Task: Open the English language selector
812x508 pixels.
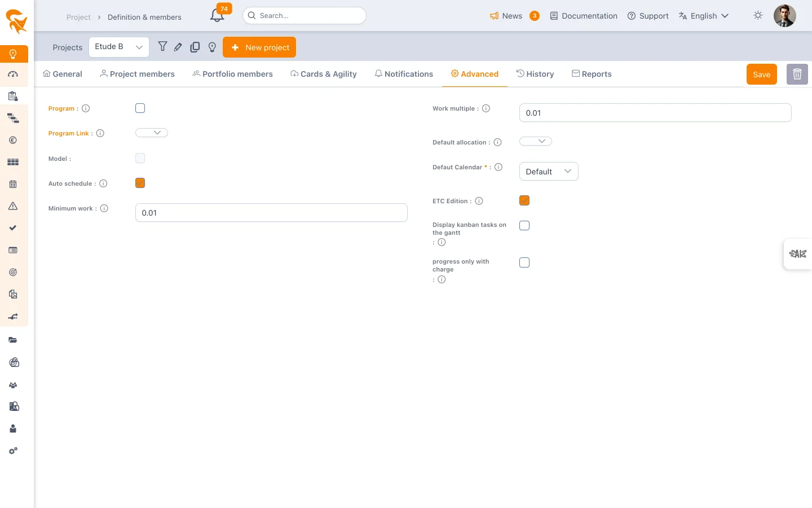Action: pos(704,16)
